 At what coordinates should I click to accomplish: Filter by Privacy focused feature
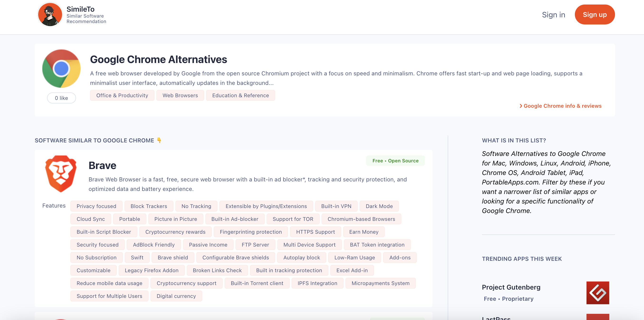click(x=96, y=206)
